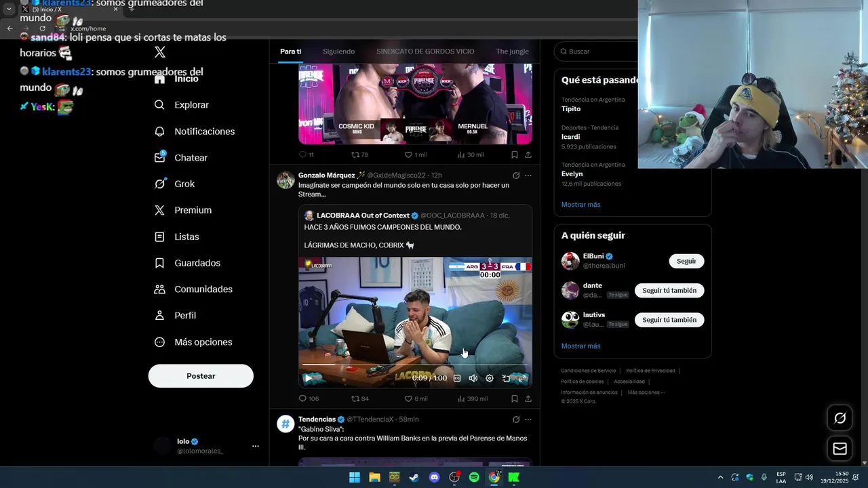Follow back lautivs with Seguir tú también
Screen dimensions: 868x488
coord(669,320)
